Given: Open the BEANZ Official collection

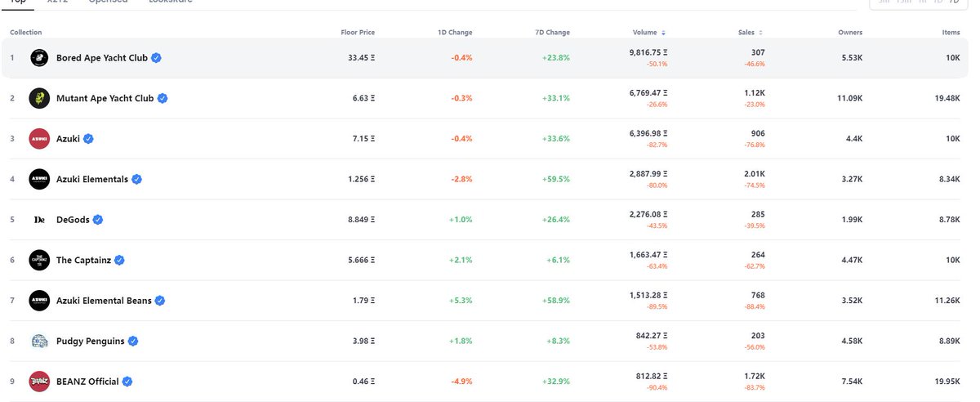Looking at the screenshot, I should click(87, 382).
